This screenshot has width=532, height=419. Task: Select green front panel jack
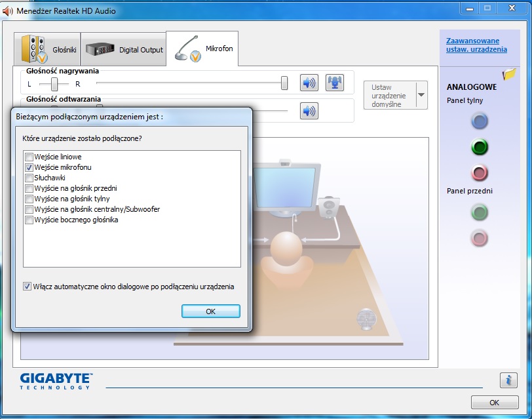tap(480, 212)
